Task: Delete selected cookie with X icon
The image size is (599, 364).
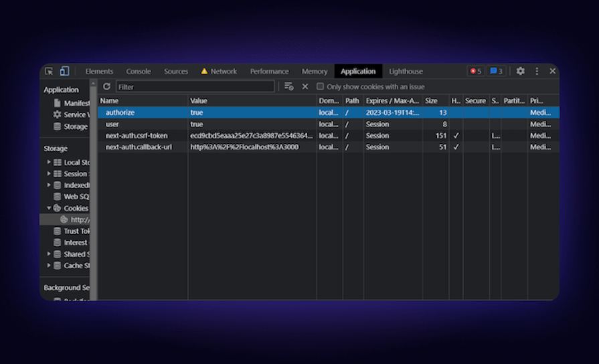Action: point(305,86)
